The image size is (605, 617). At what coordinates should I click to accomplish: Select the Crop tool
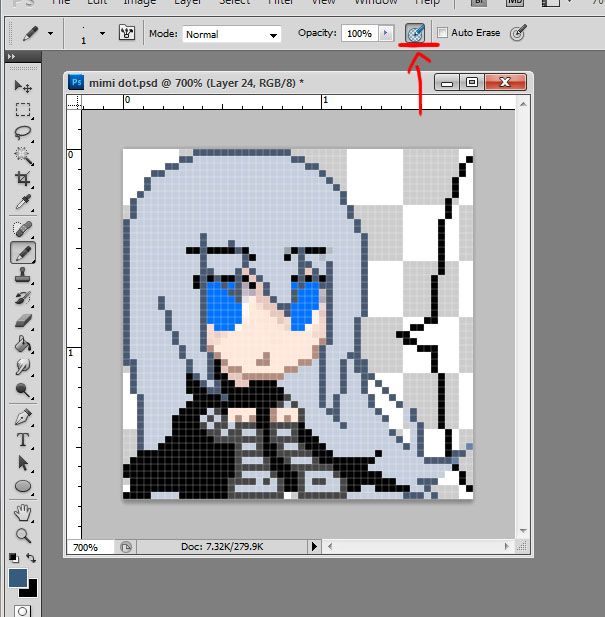tap(22, 179)
